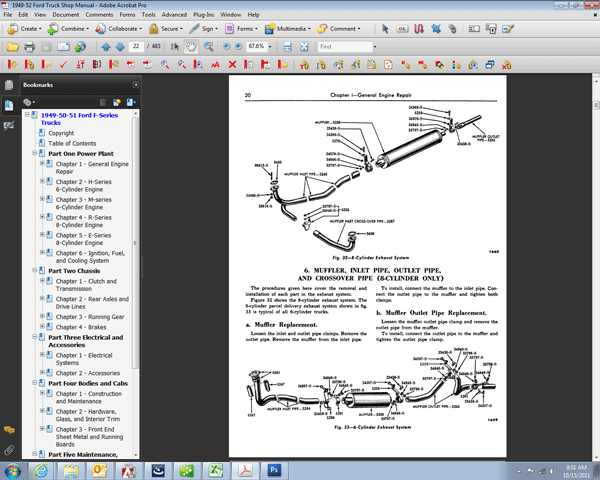Screen dimensions: 600x480
Task: Open the Comments panel icon
Action: 9,430
